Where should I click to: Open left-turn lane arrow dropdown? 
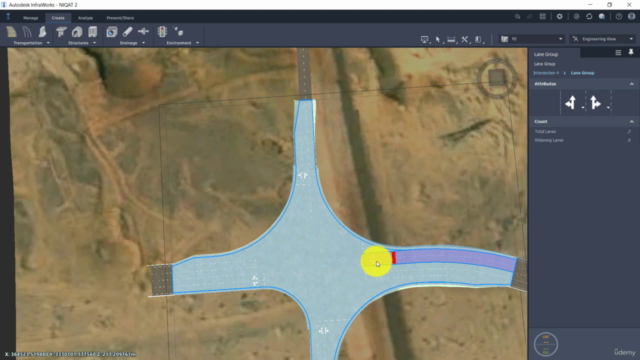click(583, 108)
